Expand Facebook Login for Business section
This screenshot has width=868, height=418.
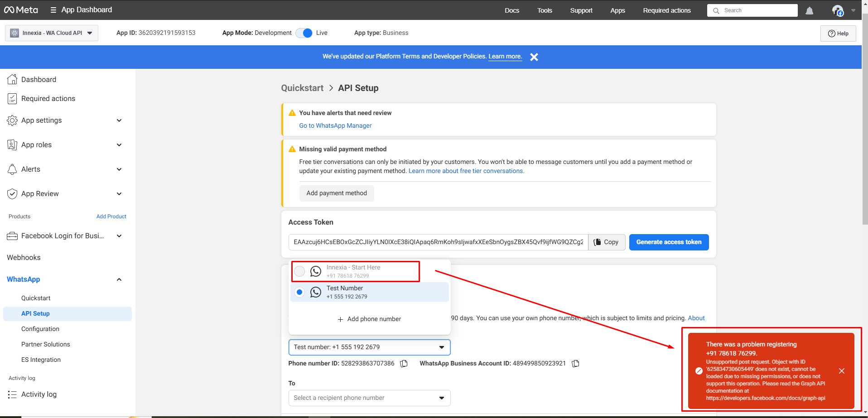point(119,236)
